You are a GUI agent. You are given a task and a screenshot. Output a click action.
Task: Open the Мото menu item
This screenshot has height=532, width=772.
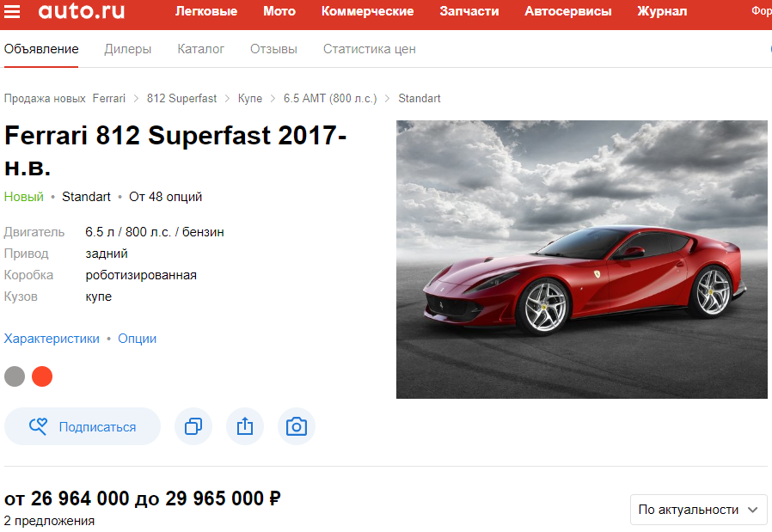tap(279, 11)
